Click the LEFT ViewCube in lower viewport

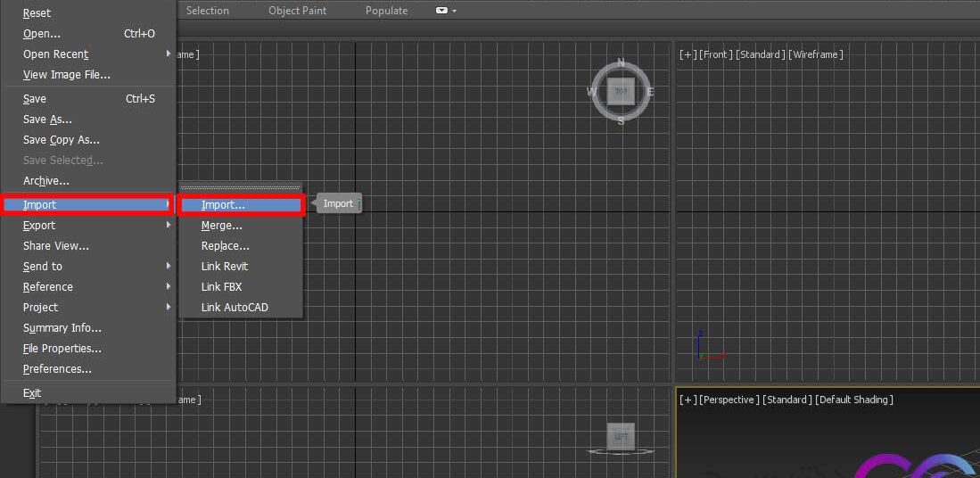[621, 436]
